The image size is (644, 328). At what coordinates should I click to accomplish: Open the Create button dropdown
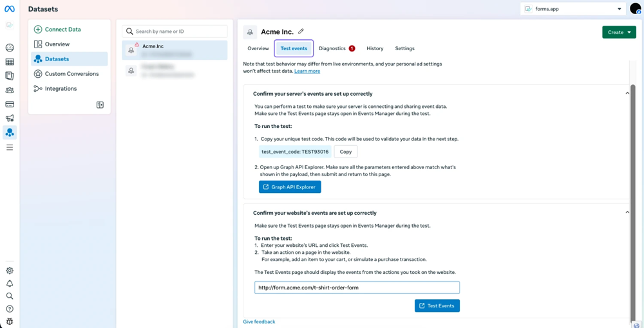[x=619, y=32]
